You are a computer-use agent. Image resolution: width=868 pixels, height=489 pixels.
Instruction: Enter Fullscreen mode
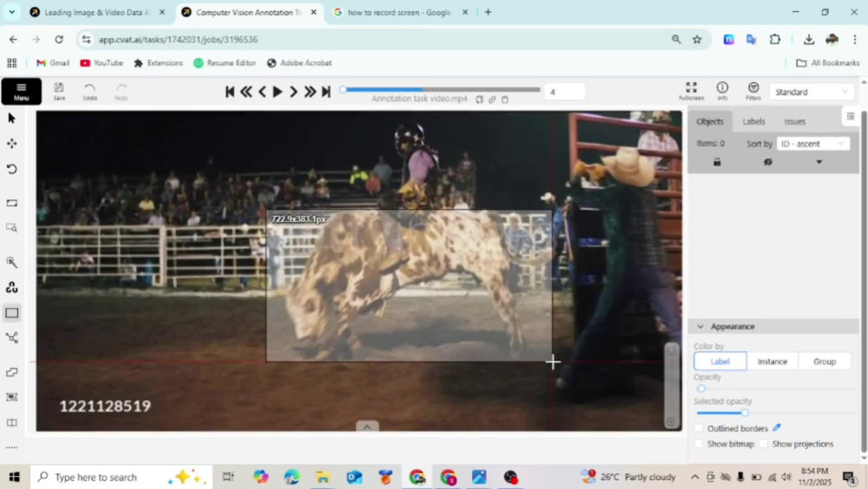(x=691, y=91)
